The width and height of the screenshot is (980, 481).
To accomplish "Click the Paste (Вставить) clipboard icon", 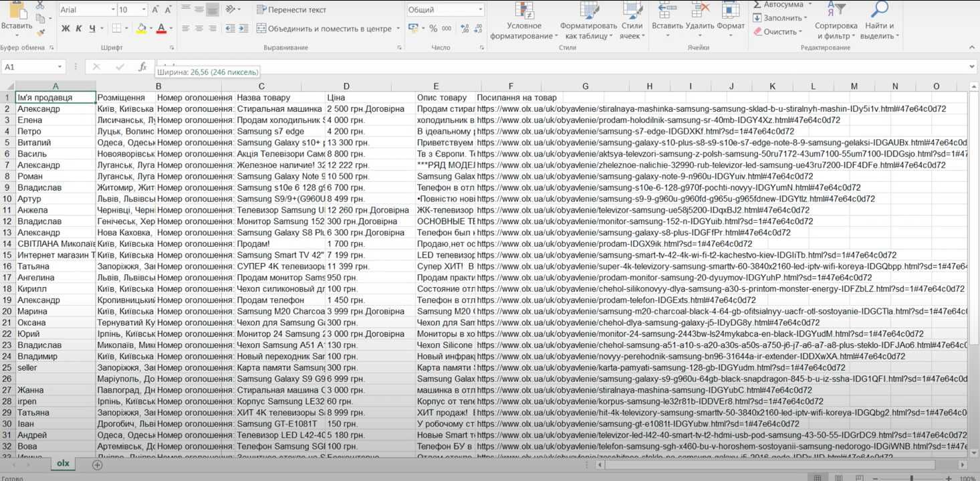I will pyautogui.click(x=17, y=10).
